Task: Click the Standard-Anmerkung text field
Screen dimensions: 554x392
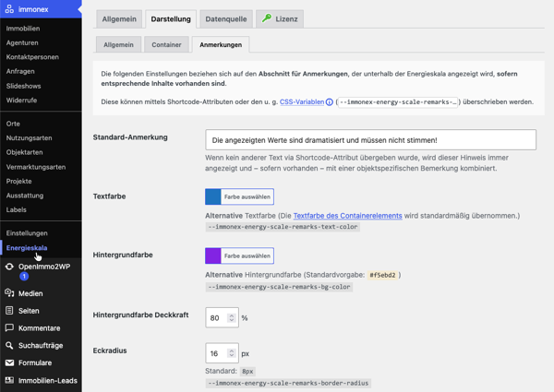Action: [x=370, y=139]
